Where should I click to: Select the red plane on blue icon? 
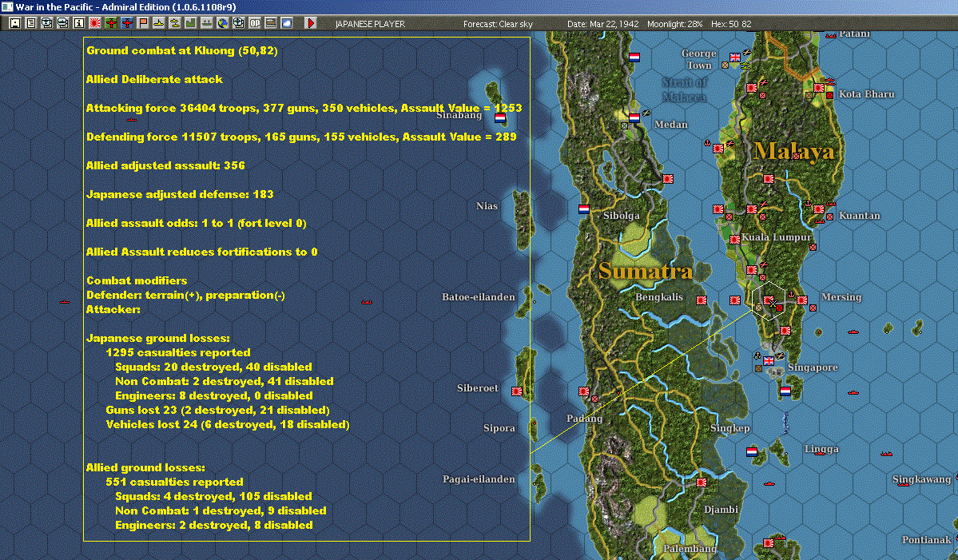point(127,23)
